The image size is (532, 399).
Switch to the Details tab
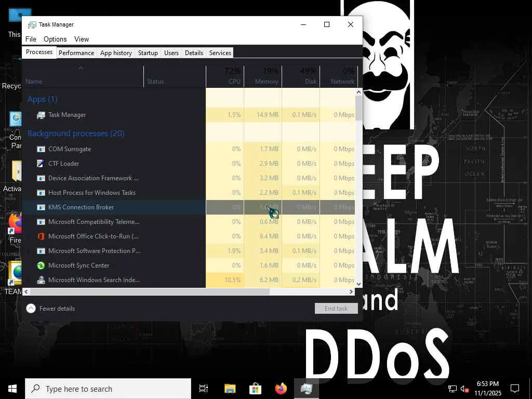tap(194, 53)
